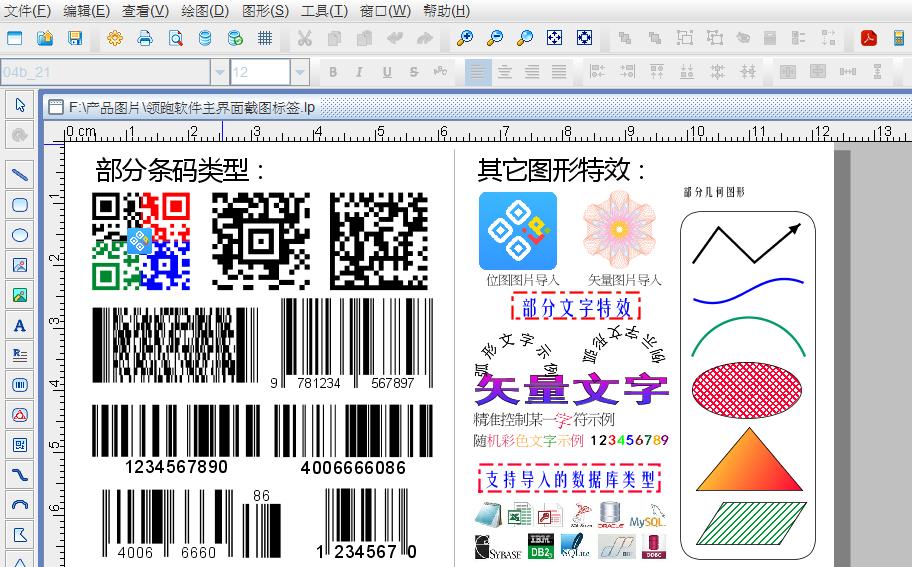Toggle left text alignment
Image resolution: width=912 pixels, height=567 pixels.
(478, 72)
